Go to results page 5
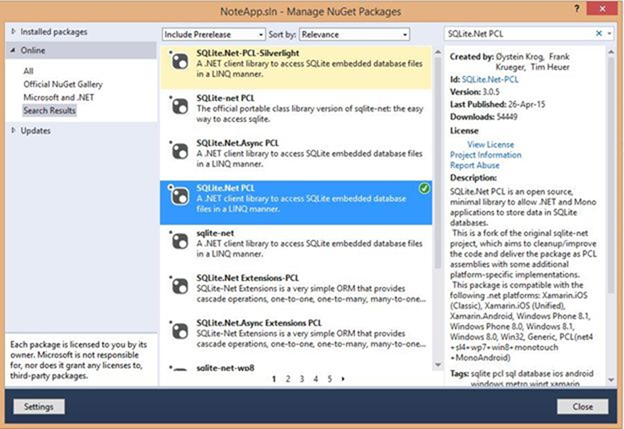The image size is (624, 429). [330, 379]
